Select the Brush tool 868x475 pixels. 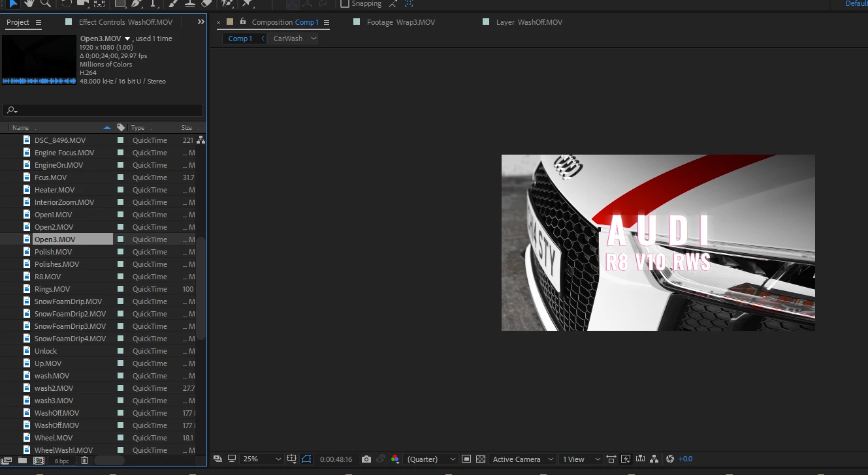pyautogui.click(x=173, y=3)
